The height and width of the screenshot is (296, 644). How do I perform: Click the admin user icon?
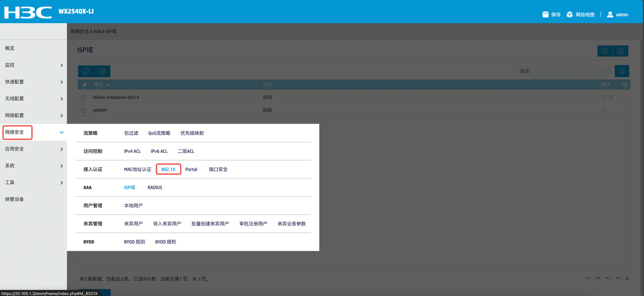click(x=610, y=15)
